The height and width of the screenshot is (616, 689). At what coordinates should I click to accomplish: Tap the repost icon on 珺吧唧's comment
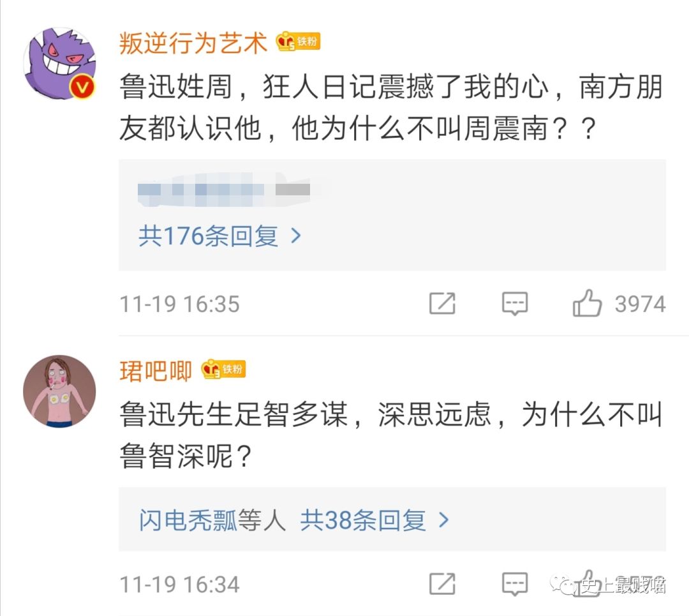(442, 583)
